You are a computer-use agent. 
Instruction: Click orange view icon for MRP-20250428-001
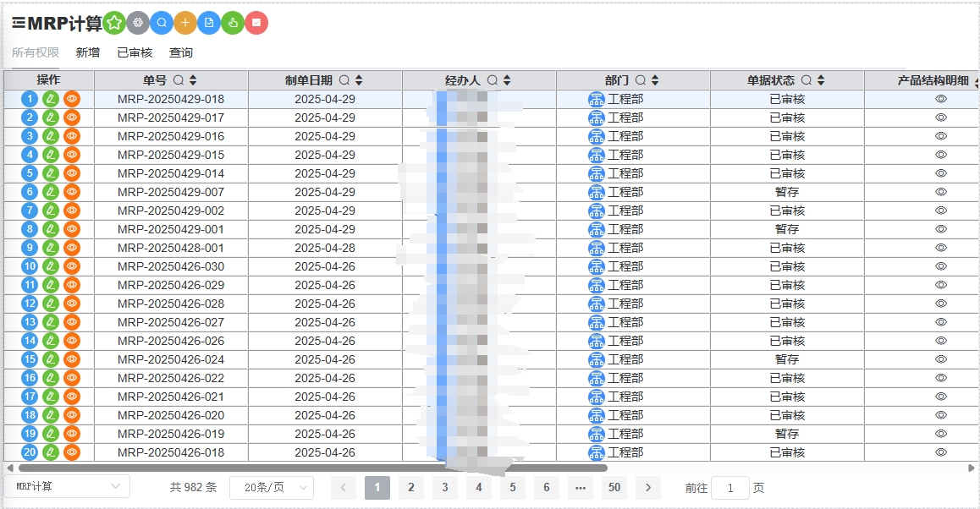point(72,248)
